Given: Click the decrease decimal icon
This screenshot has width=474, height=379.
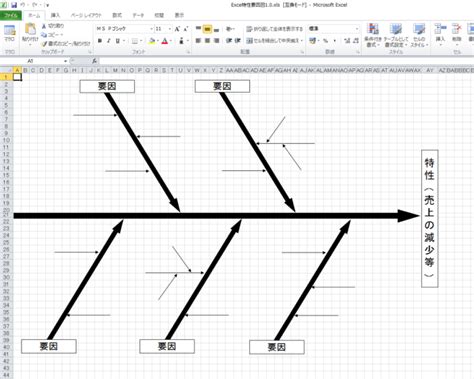Looking at the screenshot, I should coord(356,41).
